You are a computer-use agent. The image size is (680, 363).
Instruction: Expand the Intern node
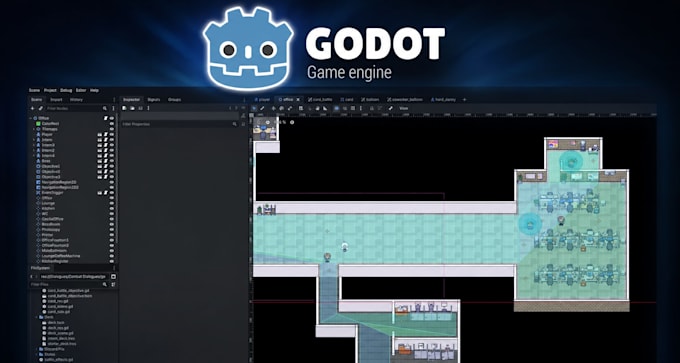[x=34, y=140]
